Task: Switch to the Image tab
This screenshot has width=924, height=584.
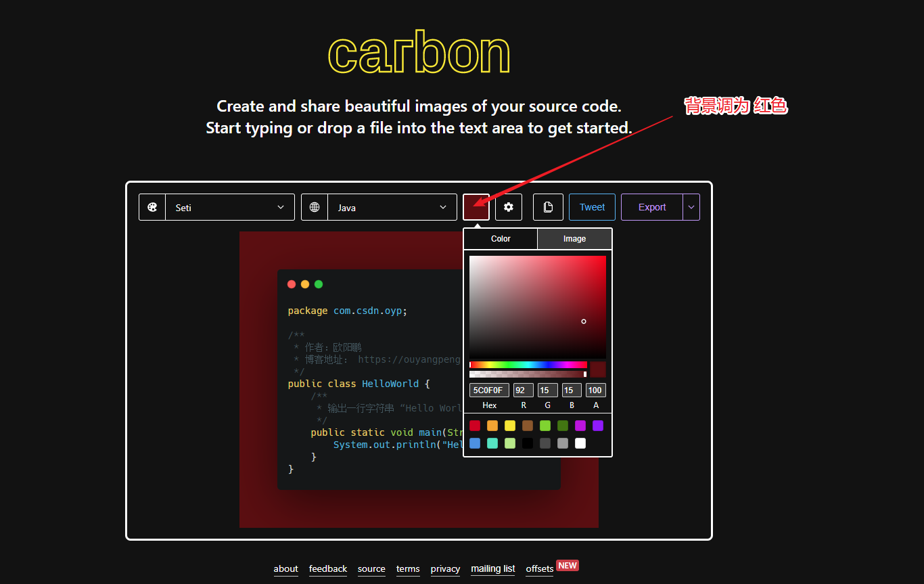Action: tap(574, 239)
